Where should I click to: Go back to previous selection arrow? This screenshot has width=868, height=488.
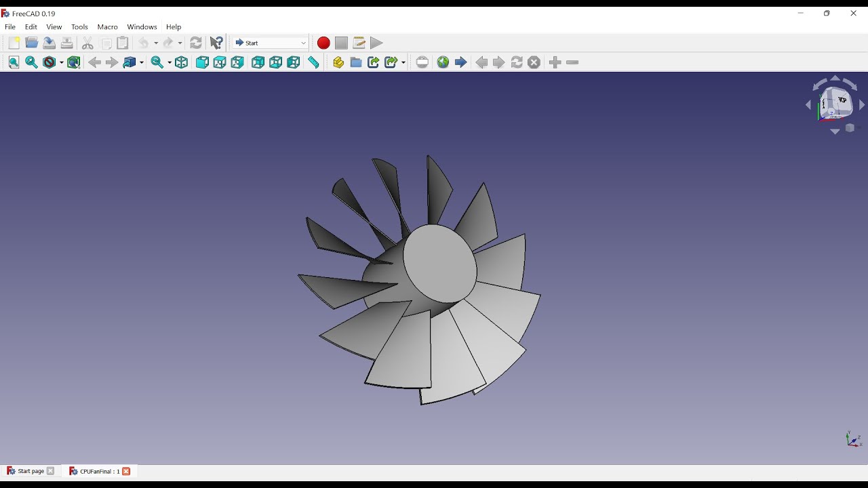pos(94,62)
